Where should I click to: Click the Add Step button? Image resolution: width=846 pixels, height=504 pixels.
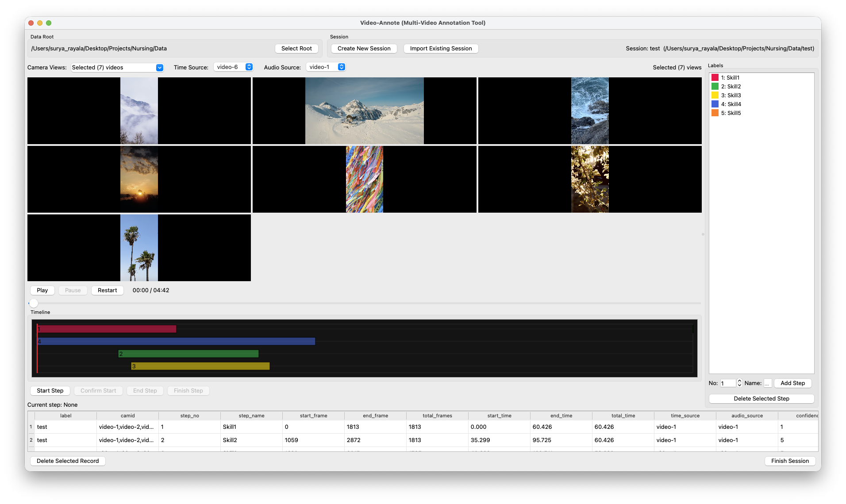[x=792, y=383]
